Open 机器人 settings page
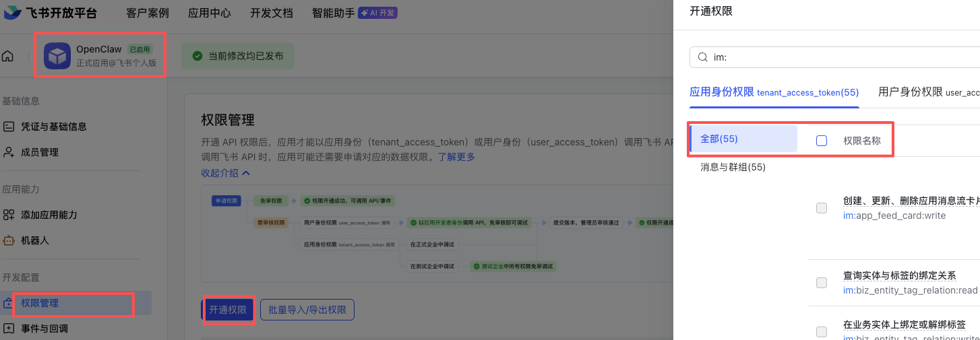The height and width of the screenshot is (340, 980). pos(35,240)
